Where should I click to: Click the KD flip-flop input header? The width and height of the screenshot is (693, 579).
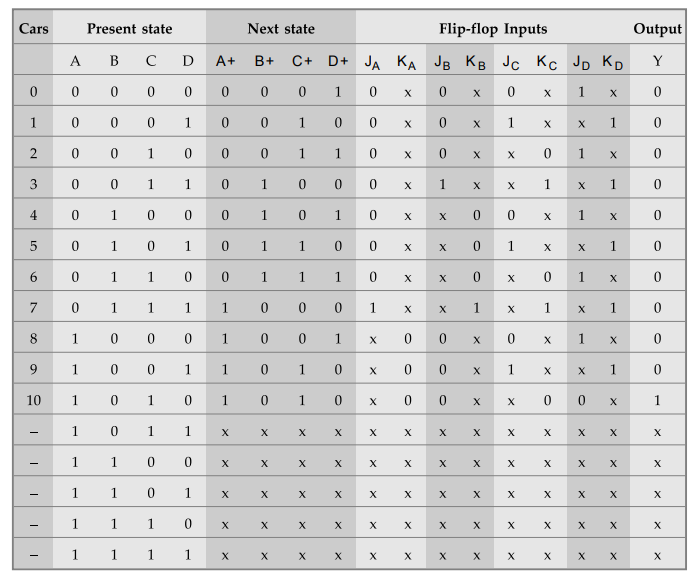coord(613,62)
